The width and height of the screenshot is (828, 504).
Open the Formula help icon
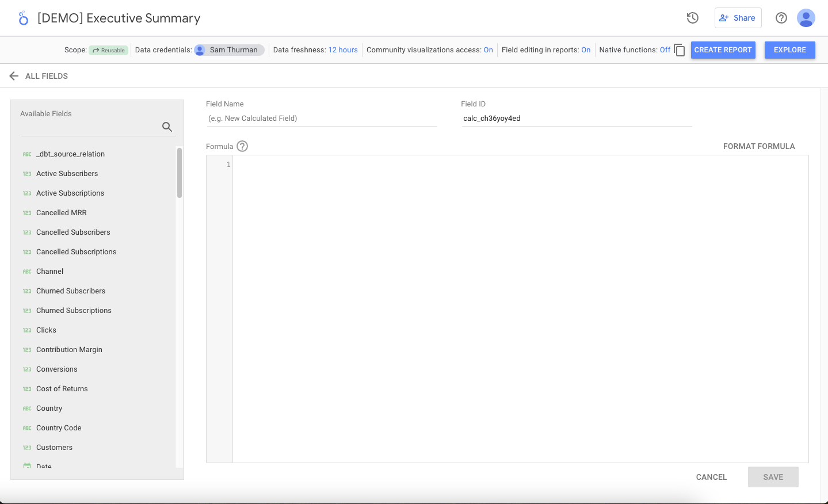[x=242, y=146]
